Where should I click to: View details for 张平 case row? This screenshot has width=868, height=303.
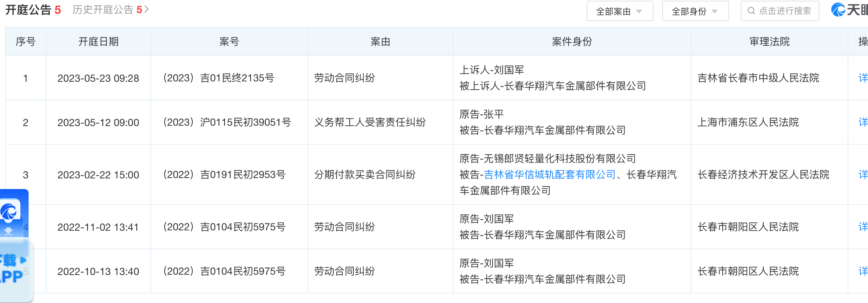[x=863, y=122]
